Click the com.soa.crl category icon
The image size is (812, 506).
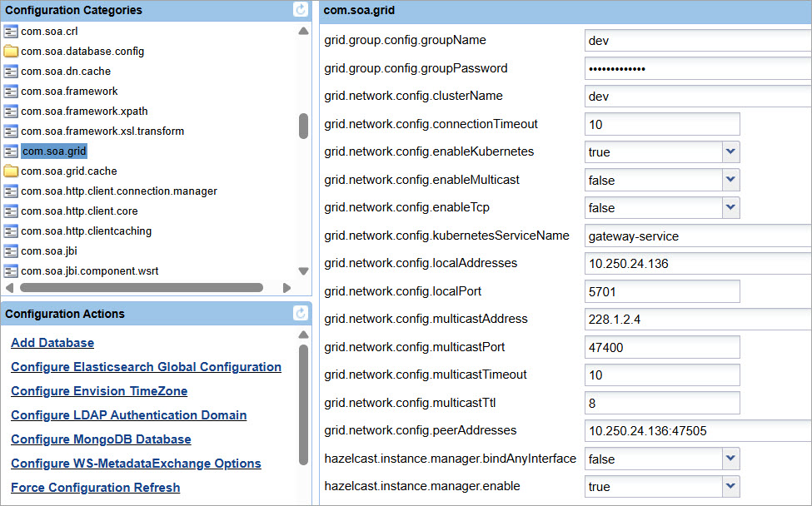tap(11, 32)
